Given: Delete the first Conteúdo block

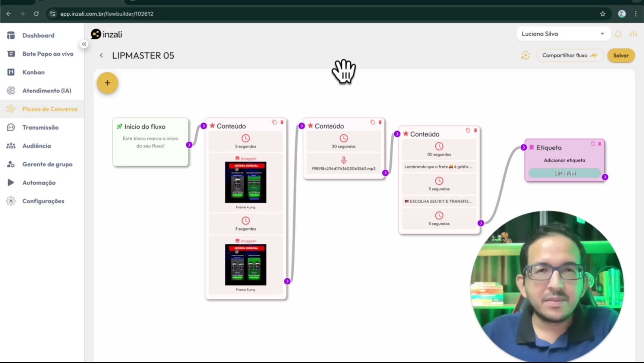Looking at the screenshot, I should pyautogui.click(x=282, y=122).
